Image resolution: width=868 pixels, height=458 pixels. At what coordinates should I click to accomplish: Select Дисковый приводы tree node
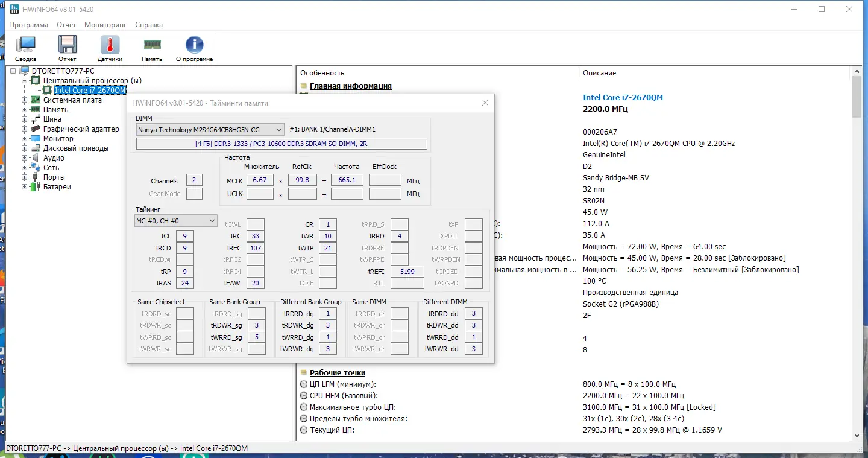point(75,148)
